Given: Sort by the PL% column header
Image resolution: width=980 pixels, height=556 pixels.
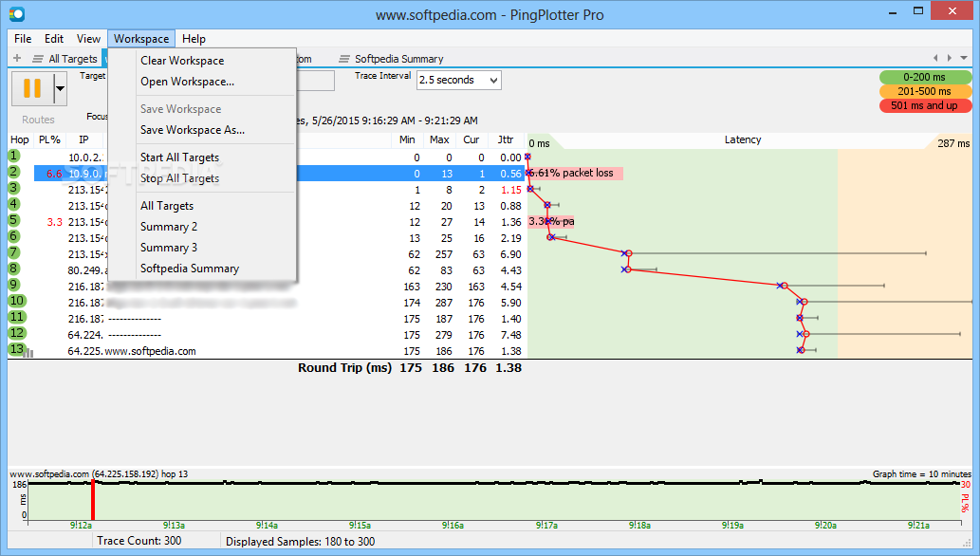Looking at the screenshot, I should point(49,140).
